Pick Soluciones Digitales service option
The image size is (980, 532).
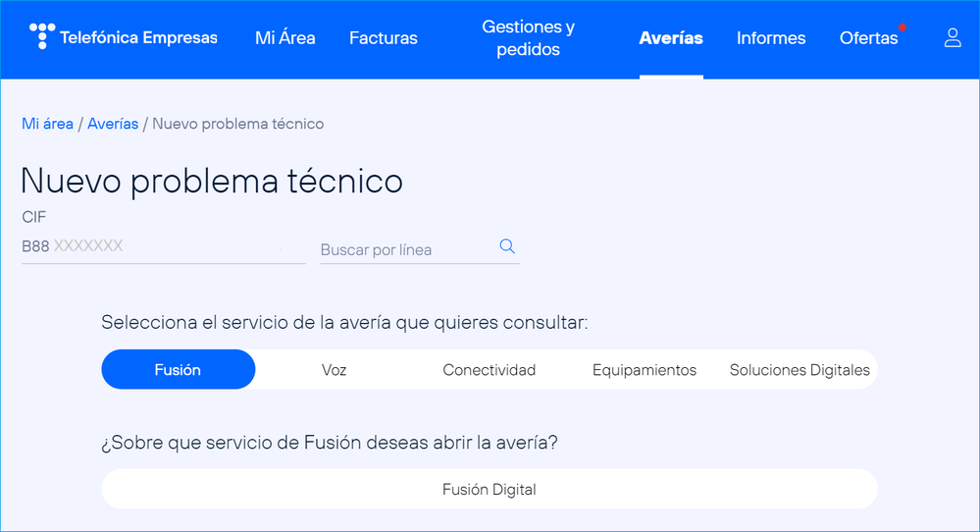tap(799, 370)
